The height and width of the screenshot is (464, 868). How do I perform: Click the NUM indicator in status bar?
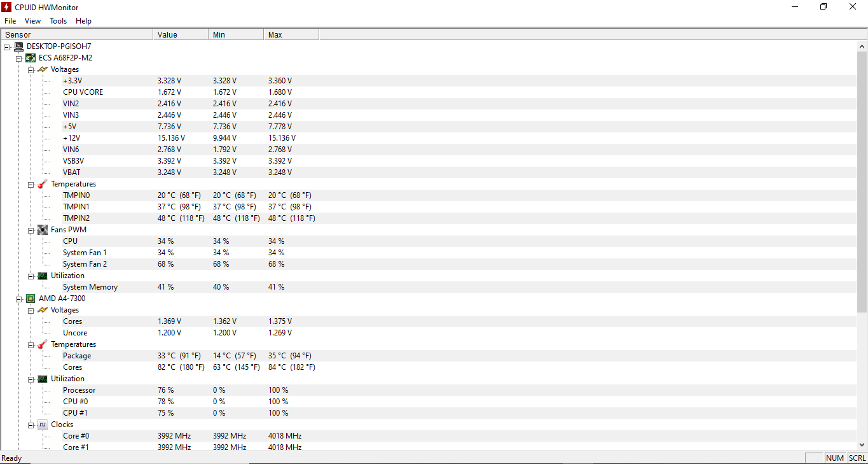point(835,458)
